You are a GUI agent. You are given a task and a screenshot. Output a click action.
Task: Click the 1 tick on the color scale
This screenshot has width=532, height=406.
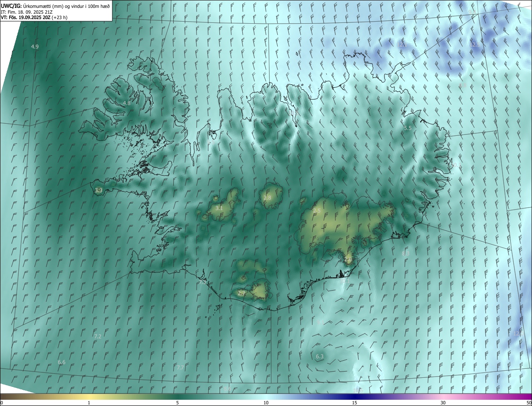(x=89, y=403)
